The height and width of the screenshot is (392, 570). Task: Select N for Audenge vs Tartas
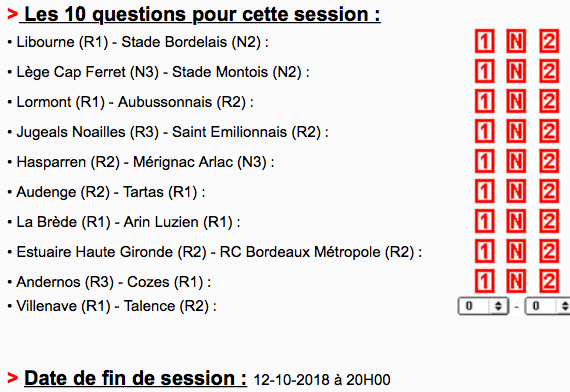(x=516, y=191)
